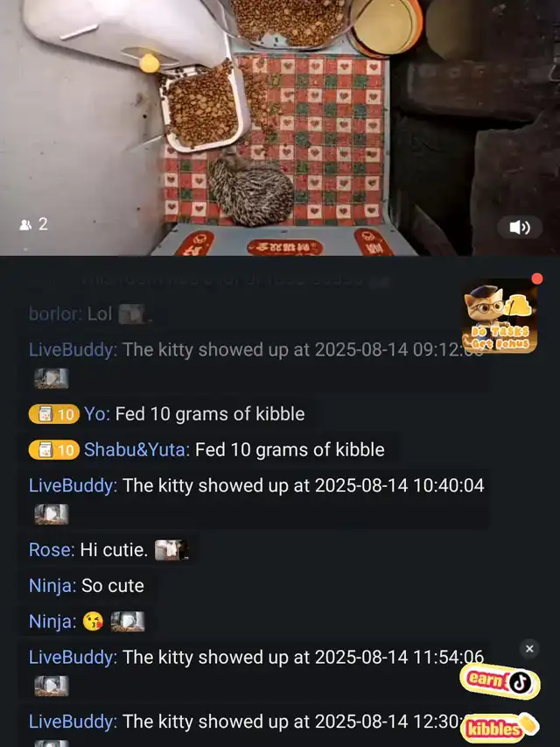The height and width of the screenshot is (747, 560).
Task: Tap Shabu&Yuta's 10 kibble badge
Action: 53,450
